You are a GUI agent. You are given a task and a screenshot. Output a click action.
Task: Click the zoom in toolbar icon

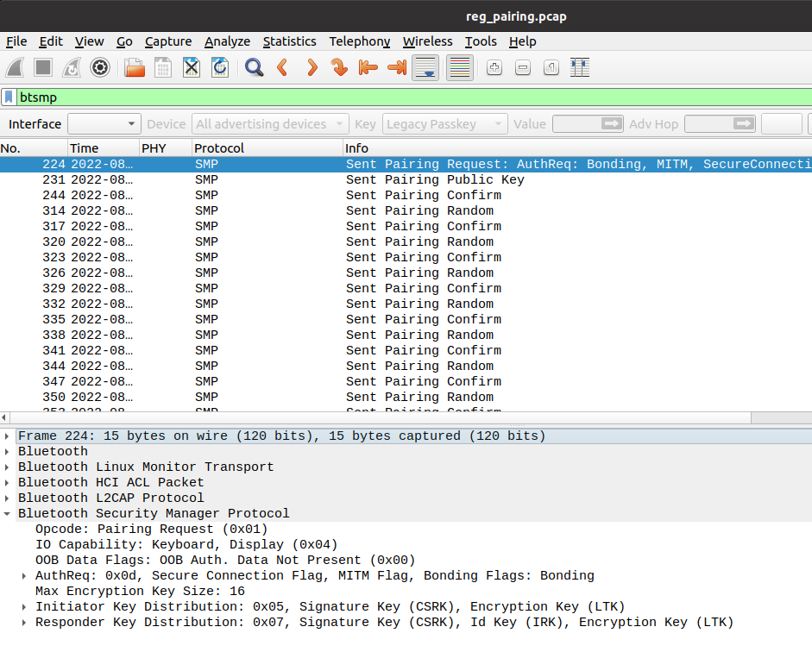pyautogui.click(x=494, y=67)
